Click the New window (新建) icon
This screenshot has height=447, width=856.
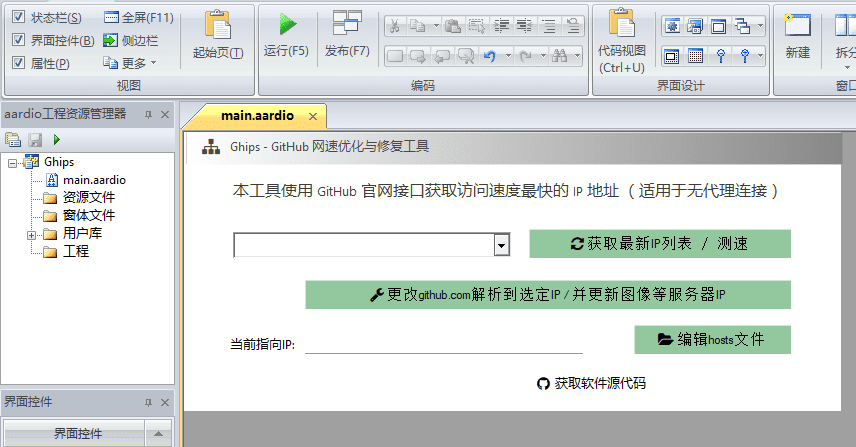tap(797, 25)
